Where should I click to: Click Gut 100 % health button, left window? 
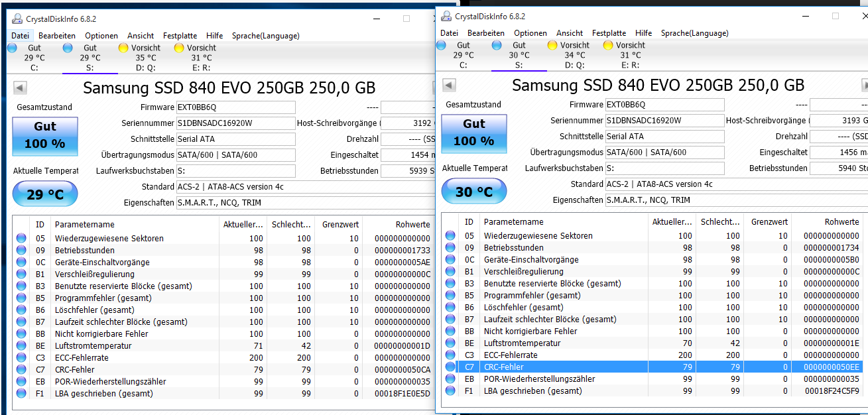(x=45, y=137)
